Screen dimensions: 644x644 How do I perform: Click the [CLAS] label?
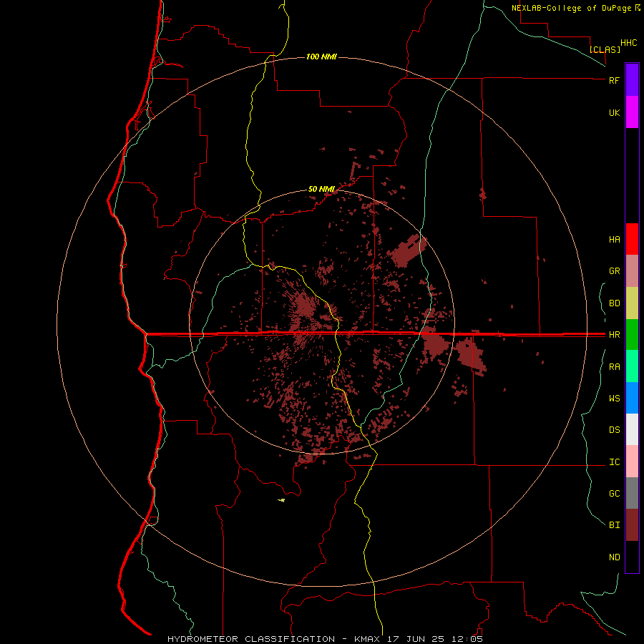(x=605, y=49)
